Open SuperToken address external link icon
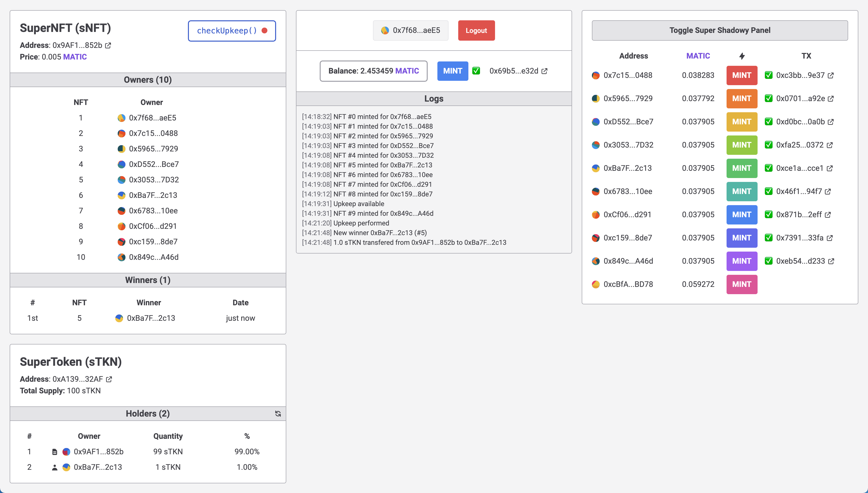The height and width of the screenshot is (493, 868). click(x=109, y=379)
